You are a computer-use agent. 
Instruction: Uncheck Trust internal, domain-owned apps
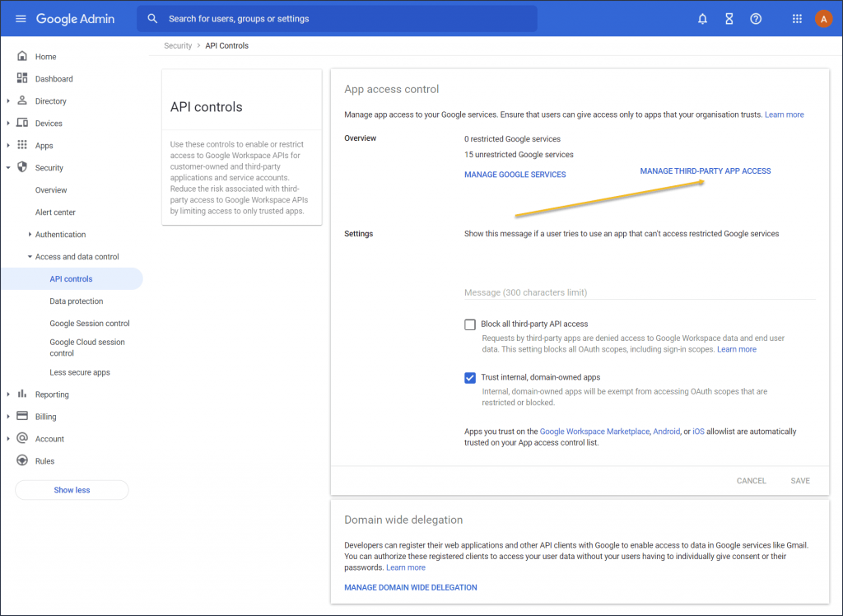point(470,378)
